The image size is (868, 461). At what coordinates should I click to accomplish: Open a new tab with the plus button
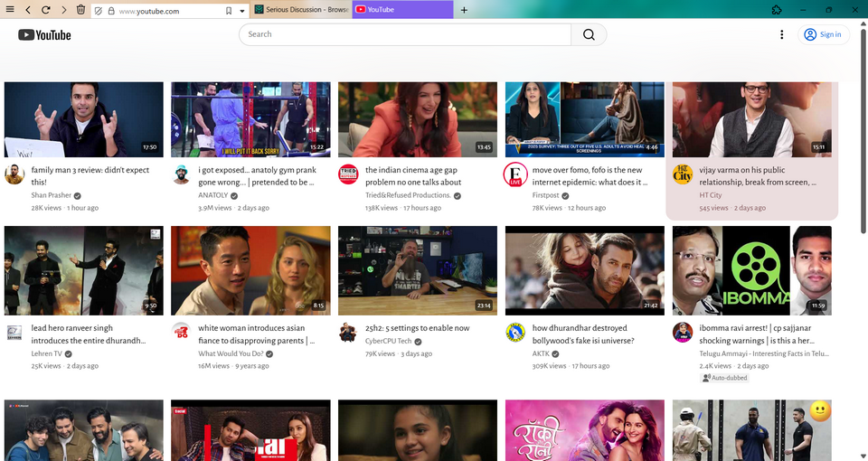coord(464,9)
